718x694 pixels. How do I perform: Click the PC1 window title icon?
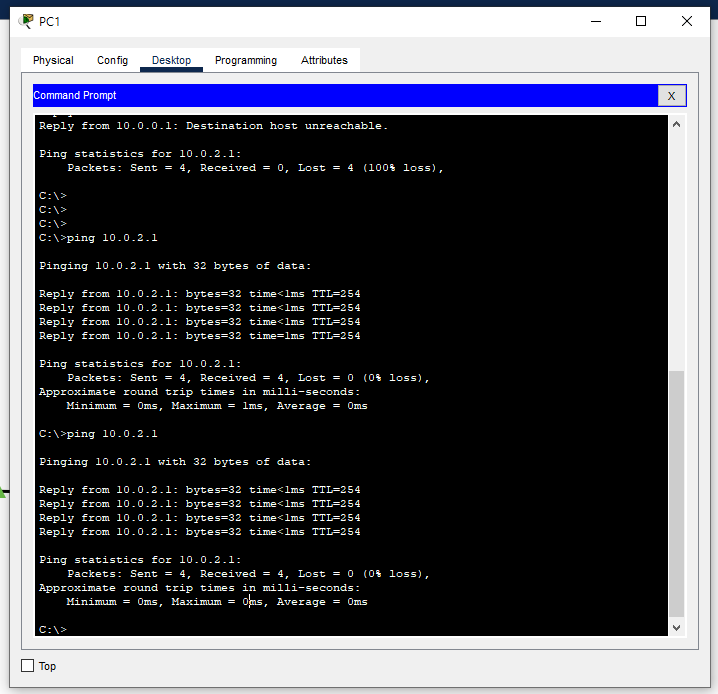[x=27, y=21]
